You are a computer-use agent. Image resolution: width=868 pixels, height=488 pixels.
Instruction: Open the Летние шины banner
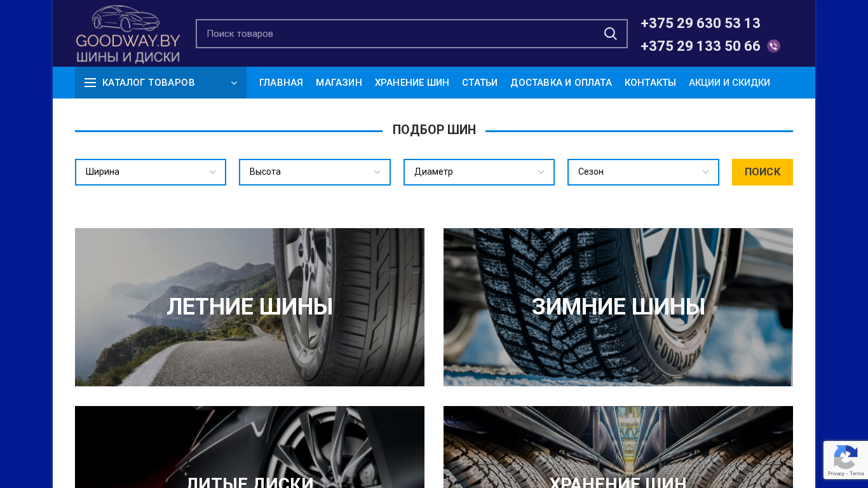[x=250, y=307]
